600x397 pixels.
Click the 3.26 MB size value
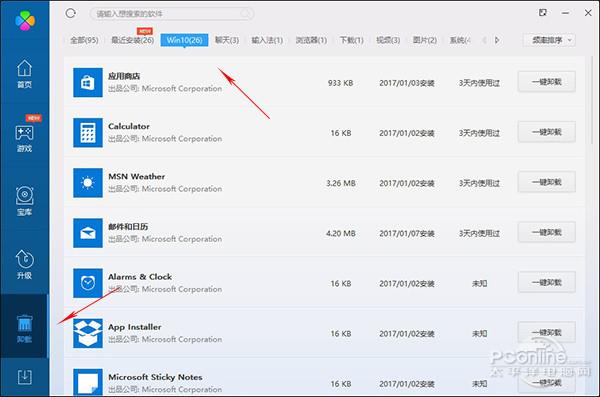(341, 183)
